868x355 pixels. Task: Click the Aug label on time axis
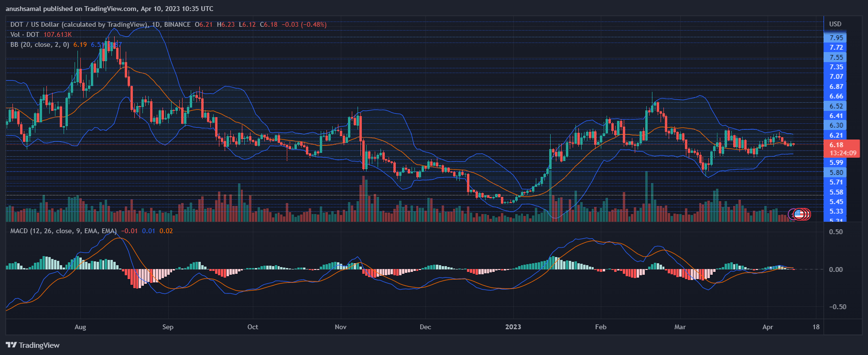click(80, 327)
